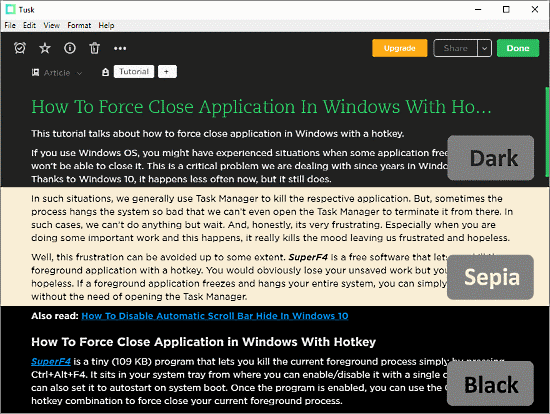Close the Tusk window
The width and height of the screenshot is (550, 414).
click(535, 9)
